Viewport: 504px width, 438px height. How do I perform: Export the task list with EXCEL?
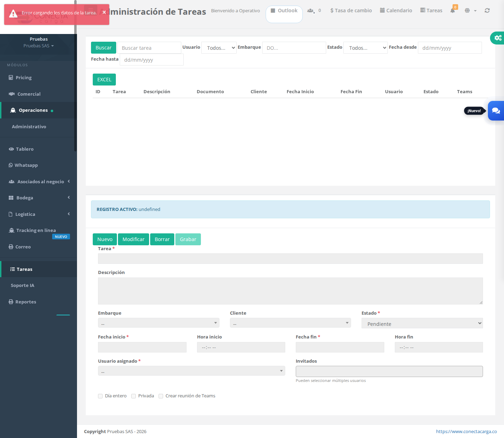pyautogui.click(x=104, y=80)
